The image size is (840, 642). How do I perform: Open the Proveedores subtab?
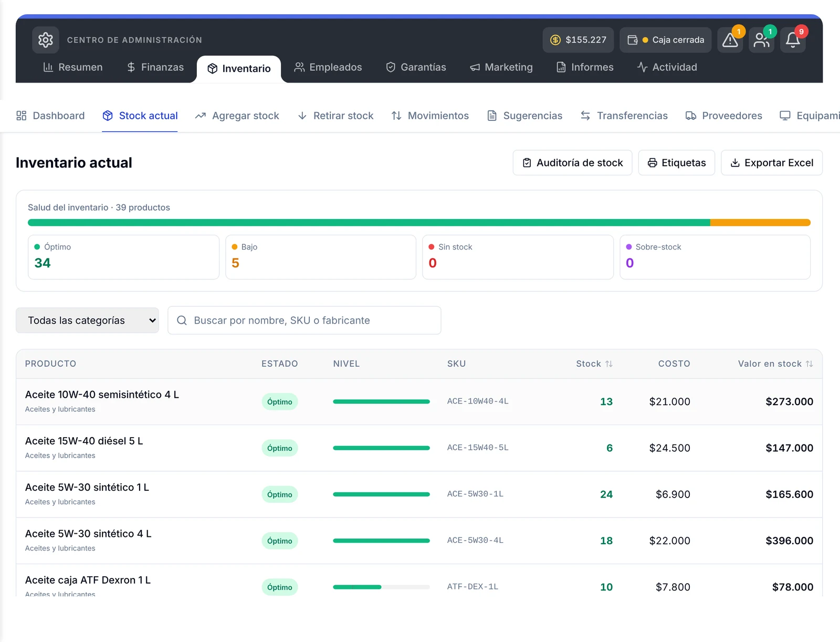724,116
